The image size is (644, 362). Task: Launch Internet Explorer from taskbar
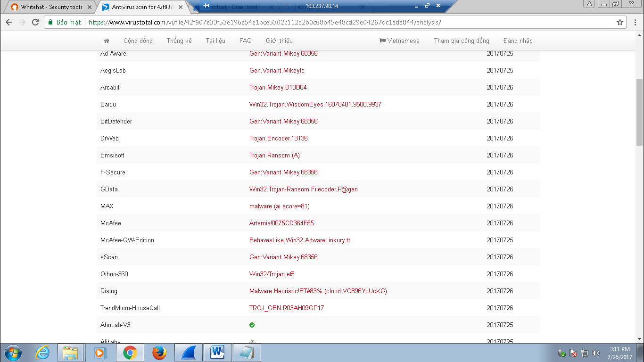[42, 353]
